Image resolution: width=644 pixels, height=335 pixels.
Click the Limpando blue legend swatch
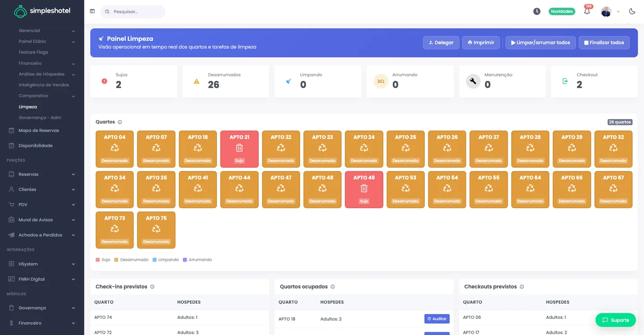point(154,260)
